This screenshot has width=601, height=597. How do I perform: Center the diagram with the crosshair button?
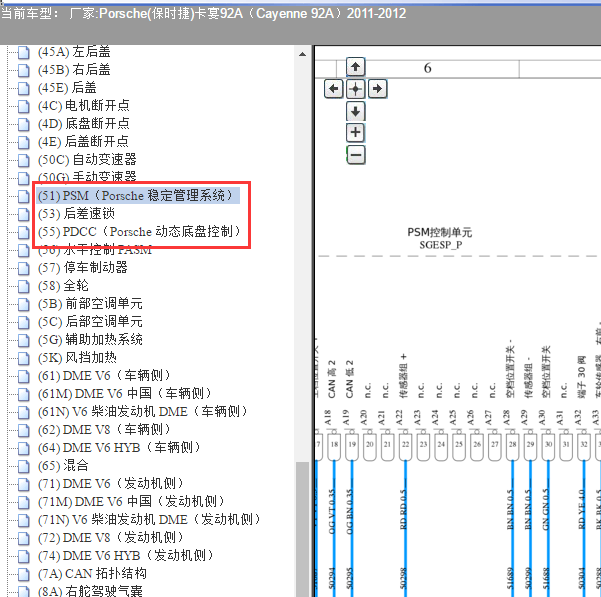355,89
